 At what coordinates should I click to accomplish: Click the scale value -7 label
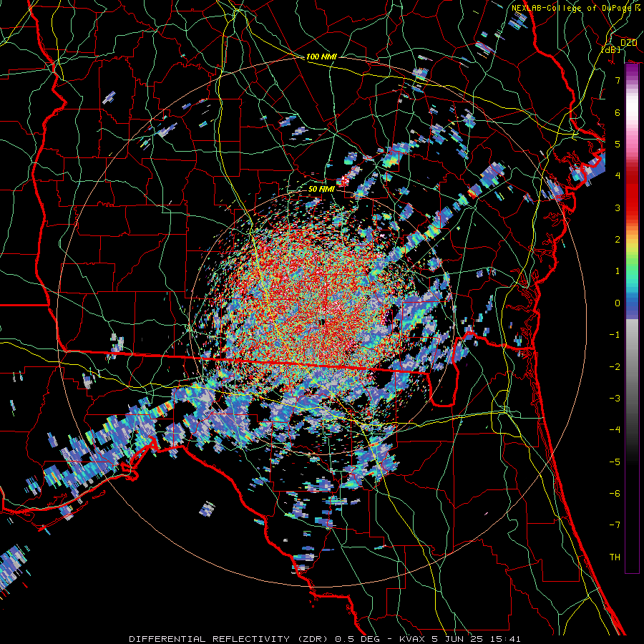coord(615,525)
